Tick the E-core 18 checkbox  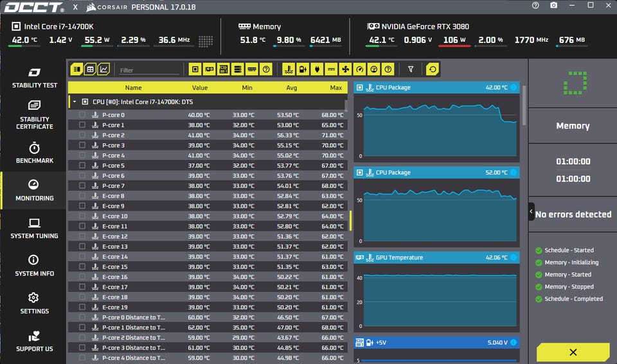pos(82,297)
